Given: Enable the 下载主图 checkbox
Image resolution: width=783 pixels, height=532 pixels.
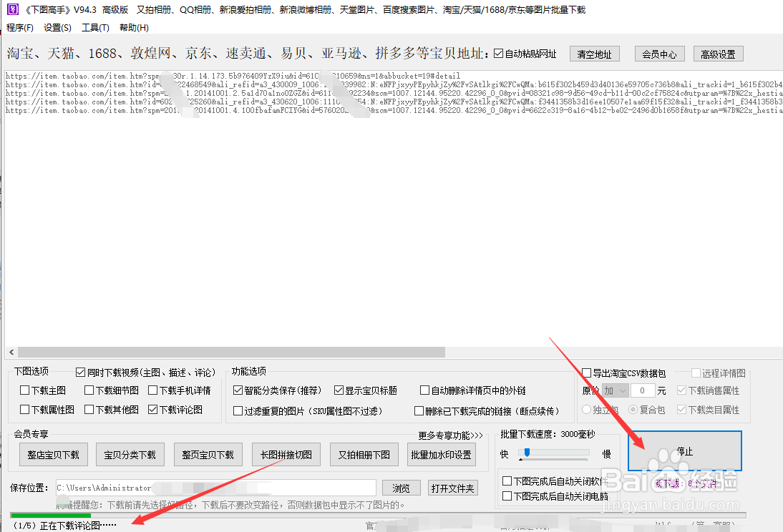Looking at the screenshot, I should [24, 390].
